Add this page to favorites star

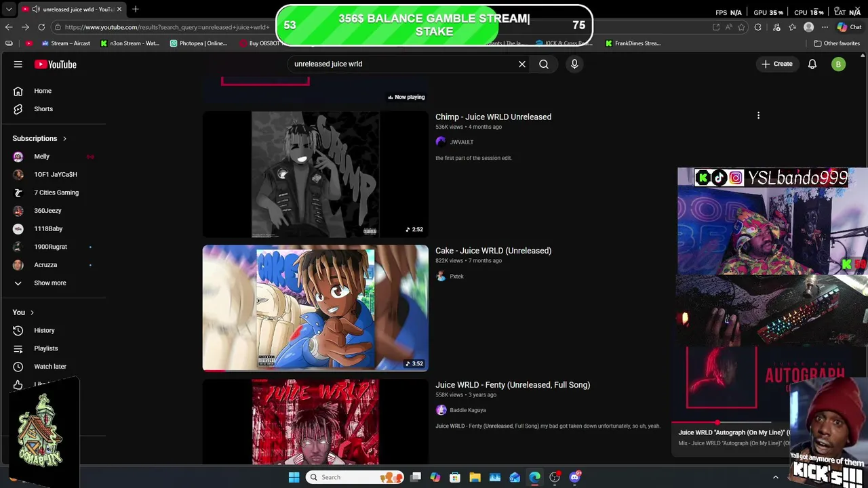coord(741,27)
